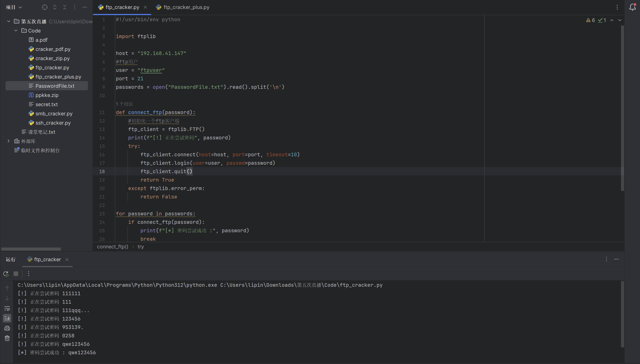Stop the running process
The image size is (640, 364).
tap(16, 274)
